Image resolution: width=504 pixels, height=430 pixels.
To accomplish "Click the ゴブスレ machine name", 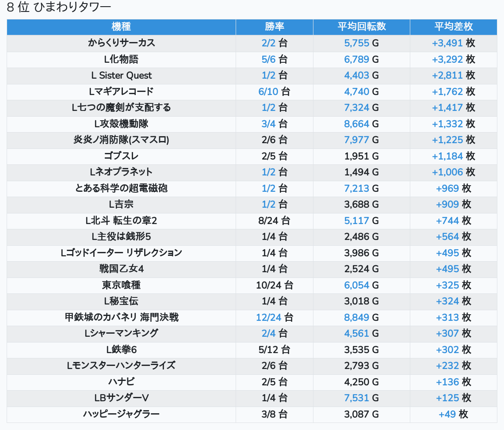I will tap(121, 156).
